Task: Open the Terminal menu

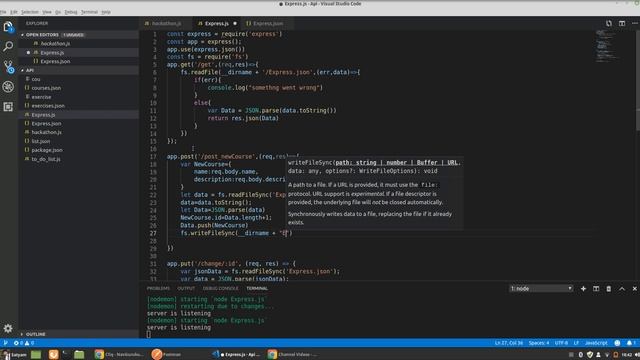Action: [89, 12]
